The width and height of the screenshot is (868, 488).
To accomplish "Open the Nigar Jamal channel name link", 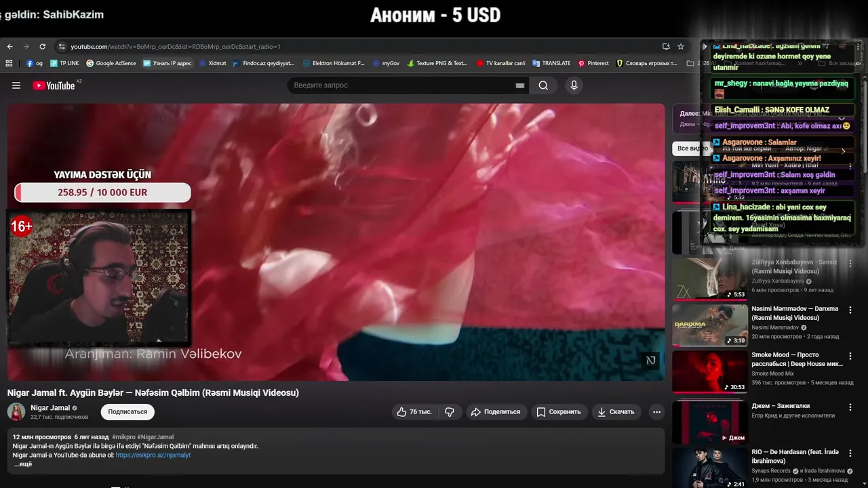I will click(x=50, y=408).
